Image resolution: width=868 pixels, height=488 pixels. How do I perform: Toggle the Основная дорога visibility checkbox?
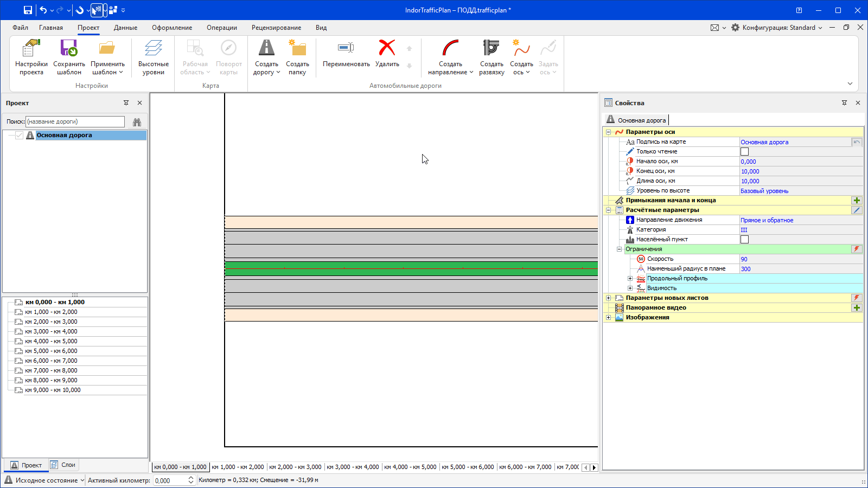(20, 136)
